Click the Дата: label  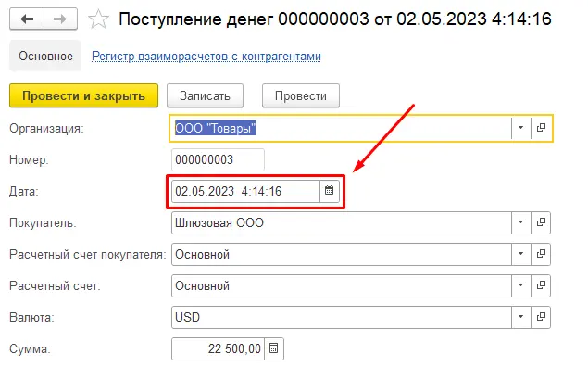[x=24, y=192]
